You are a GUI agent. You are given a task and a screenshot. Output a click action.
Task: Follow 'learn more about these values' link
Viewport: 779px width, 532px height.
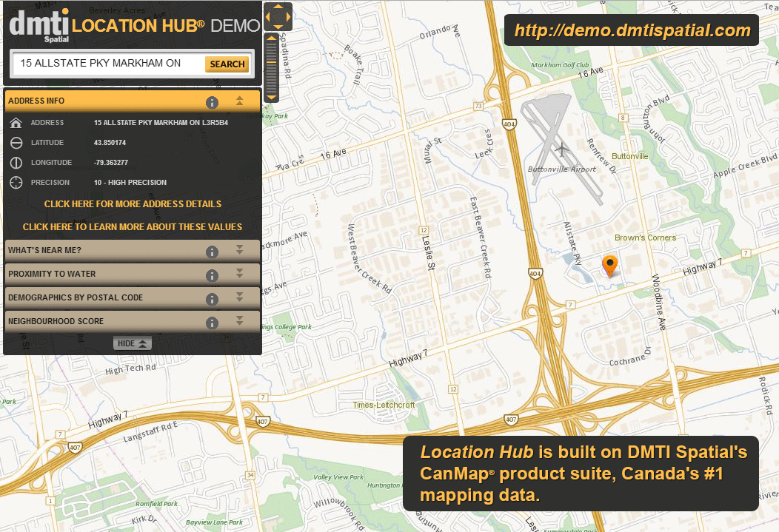(133, 226)
